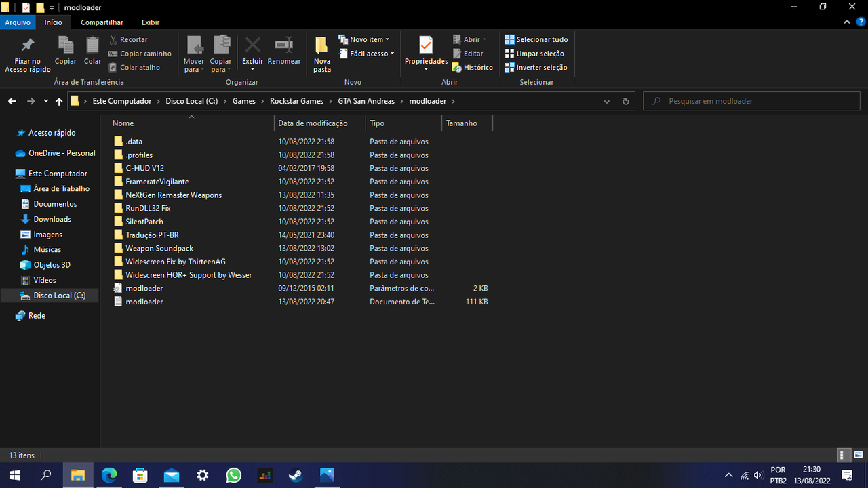Image resolution: width=868 pixels, height=488 pixels.
Task: Open the Windows Start menu
Action: point(15,475)
